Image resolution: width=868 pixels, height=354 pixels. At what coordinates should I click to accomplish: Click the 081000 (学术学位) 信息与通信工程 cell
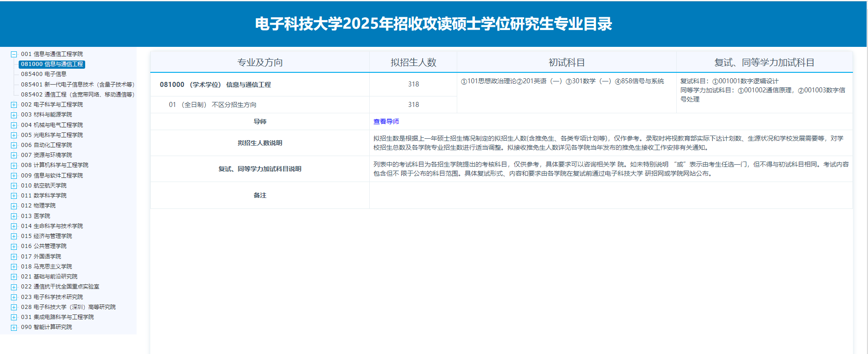(x=260, y=85)
